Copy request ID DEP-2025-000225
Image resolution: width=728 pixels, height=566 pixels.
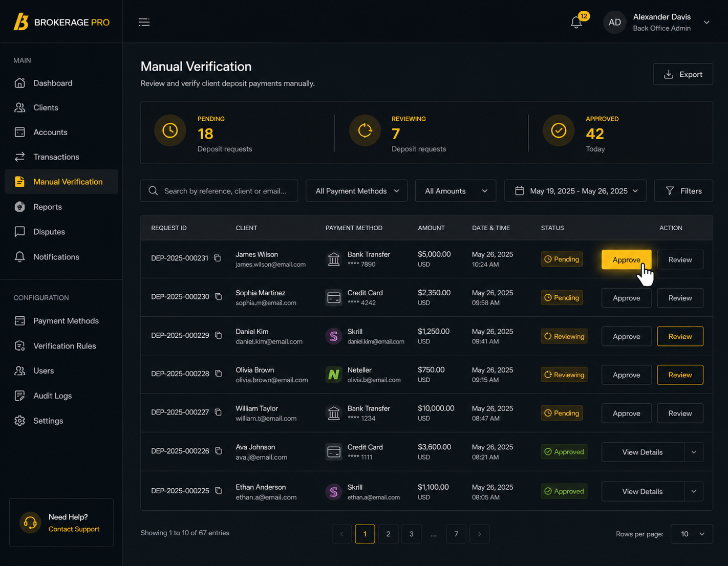coord(219,490)
